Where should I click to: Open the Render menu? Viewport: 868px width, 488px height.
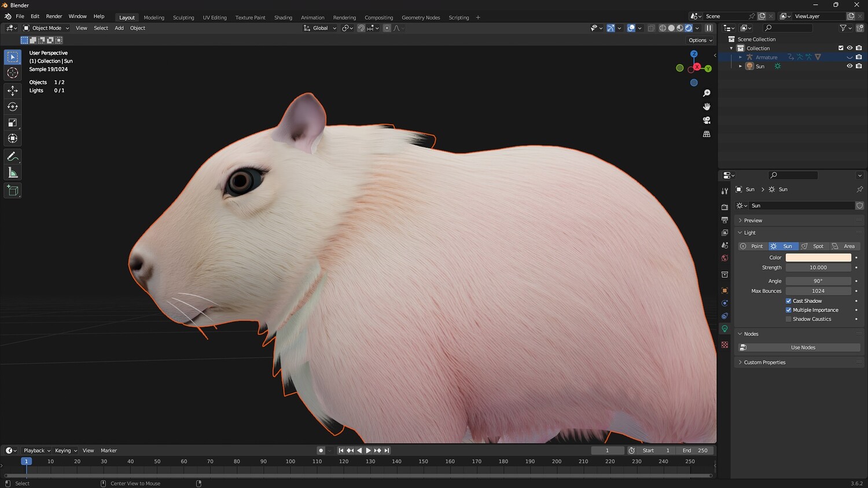(54, 16)
